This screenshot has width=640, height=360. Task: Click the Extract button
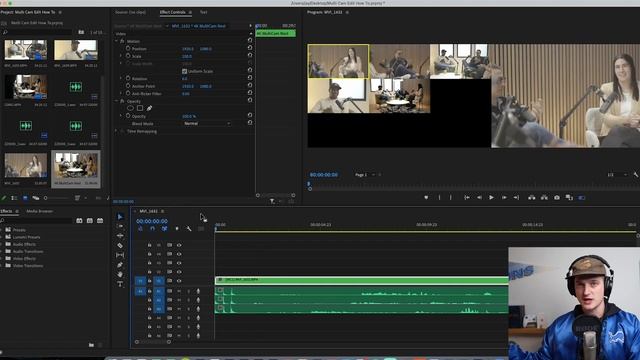point(544,198)
